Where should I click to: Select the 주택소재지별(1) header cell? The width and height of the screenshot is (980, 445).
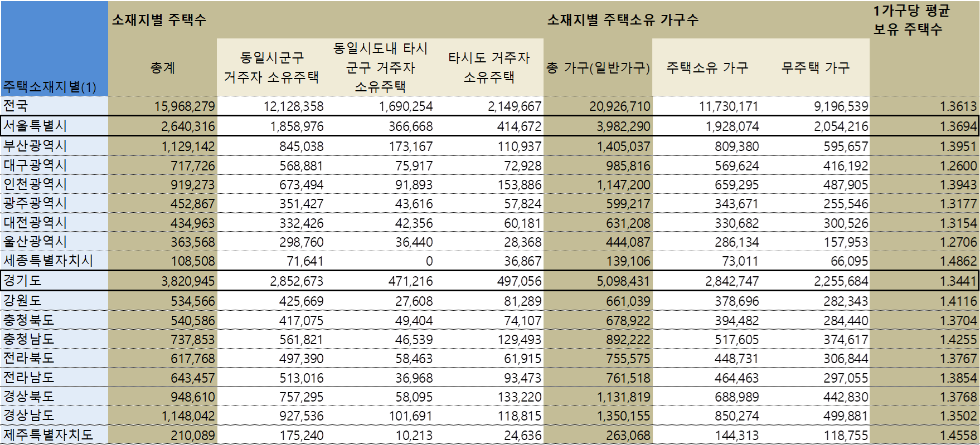[x=54, y=48]
